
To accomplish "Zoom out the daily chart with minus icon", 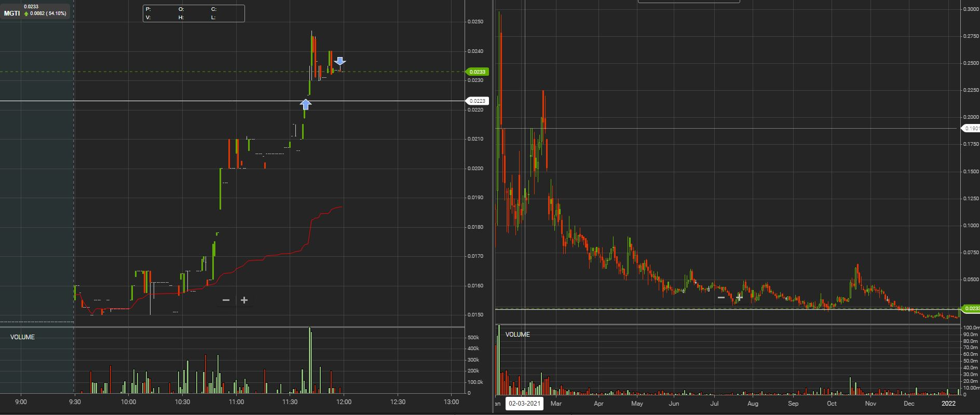I will (721, 298).
